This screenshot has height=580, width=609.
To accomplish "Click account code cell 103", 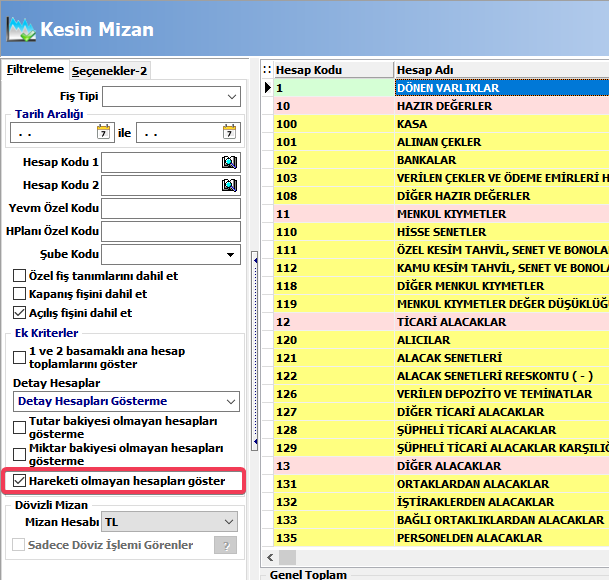I will pos(334,178).
